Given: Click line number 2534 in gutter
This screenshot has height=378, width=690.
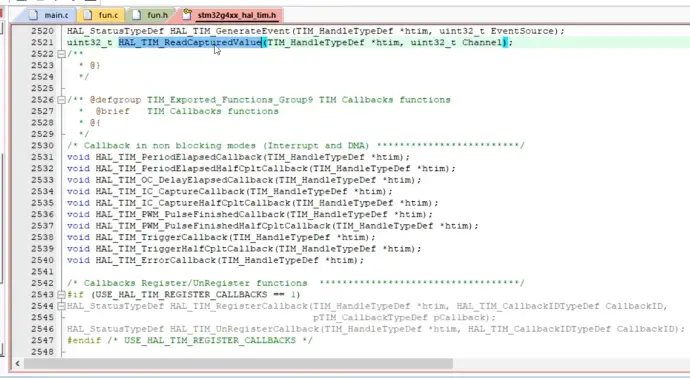Looking at the screenshot, I should coord(42,191).
